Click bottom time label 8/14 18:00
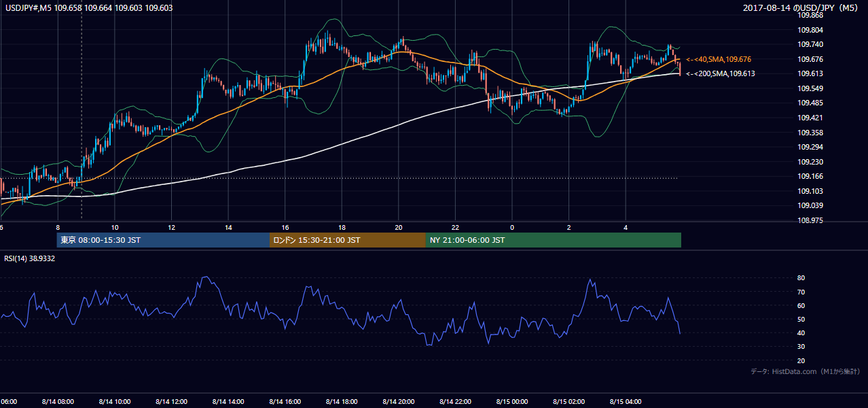The image size is (868, 408). click(342, 402)
